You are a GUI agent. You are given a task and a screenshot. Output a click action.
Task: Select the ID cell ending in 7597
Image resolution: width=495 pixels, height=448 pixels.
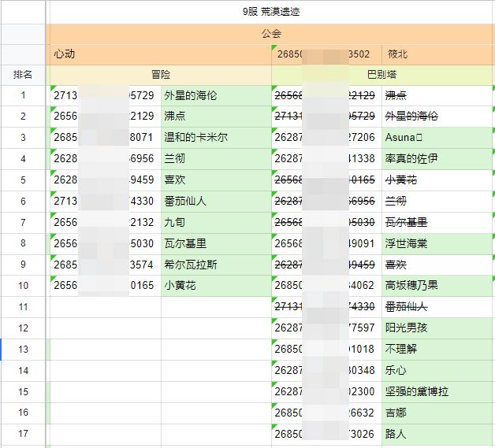(326, 328)
